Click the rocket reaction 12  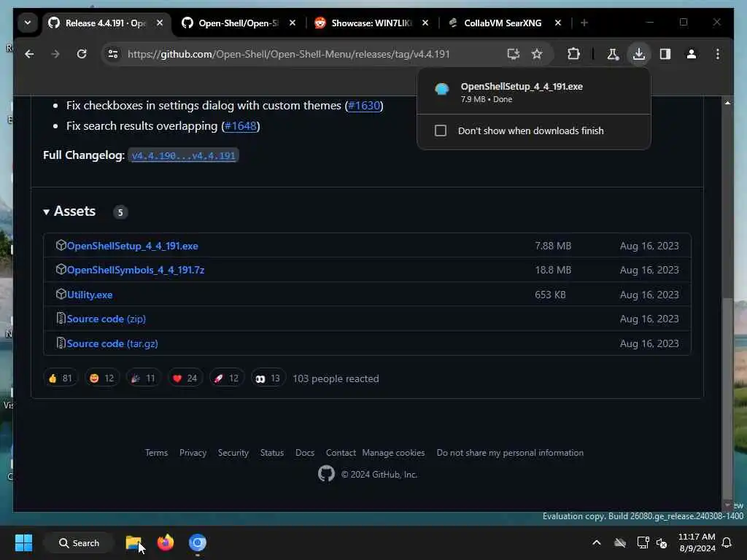(x=227, y=378)
